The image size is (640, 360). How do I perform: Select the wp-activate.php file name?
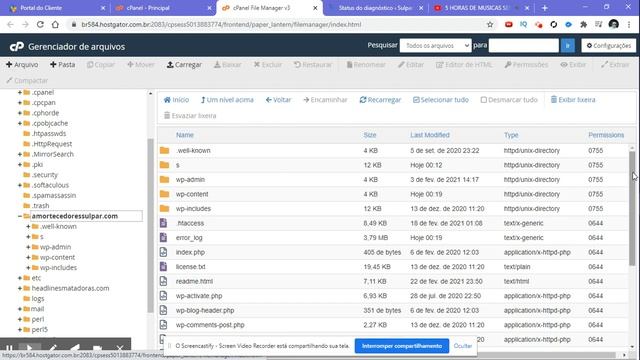pos(199,296)
